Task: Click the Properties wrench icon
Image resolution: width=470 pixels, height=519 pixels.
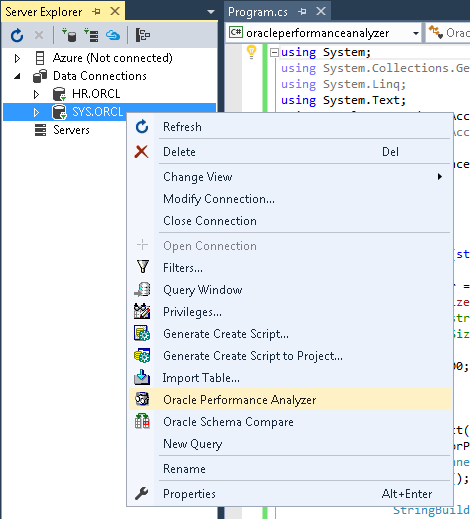Action: coord(142,494)
